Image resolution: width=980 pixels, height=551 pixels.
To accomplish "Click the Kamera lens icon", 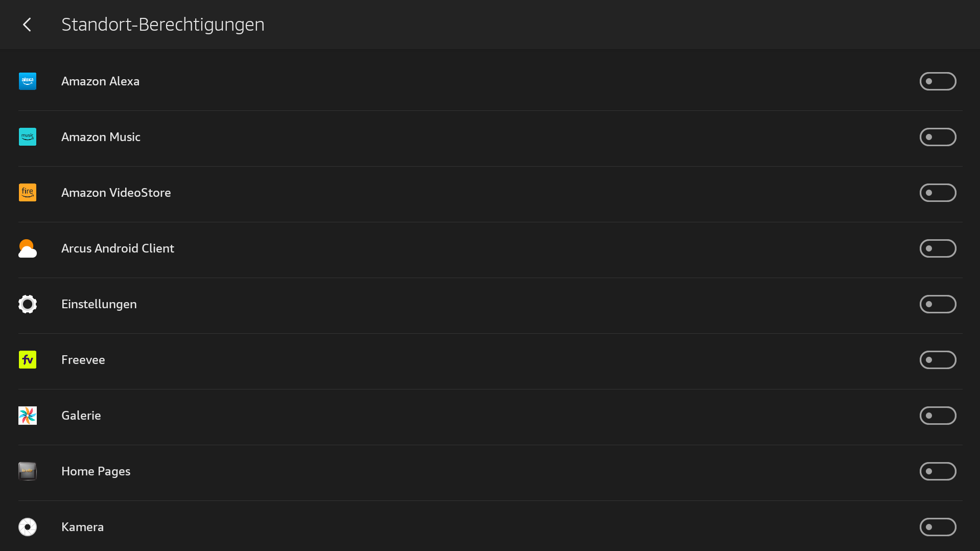I will click(28, 527).
